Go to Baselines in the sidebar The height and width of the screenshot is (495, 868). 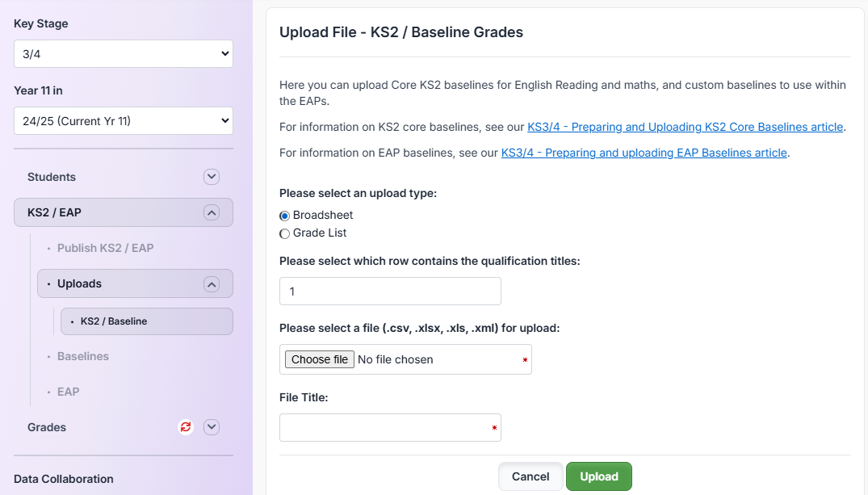[83, 356]
